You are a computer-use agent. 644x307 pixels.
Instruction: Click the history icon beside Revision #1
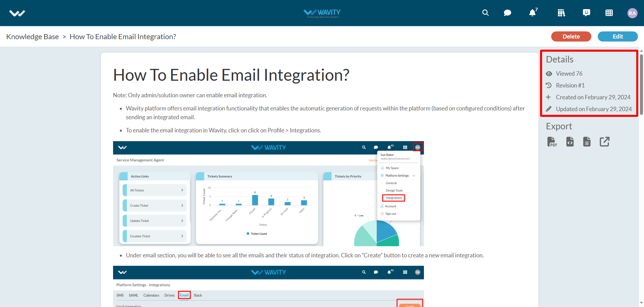pos(549,85)
